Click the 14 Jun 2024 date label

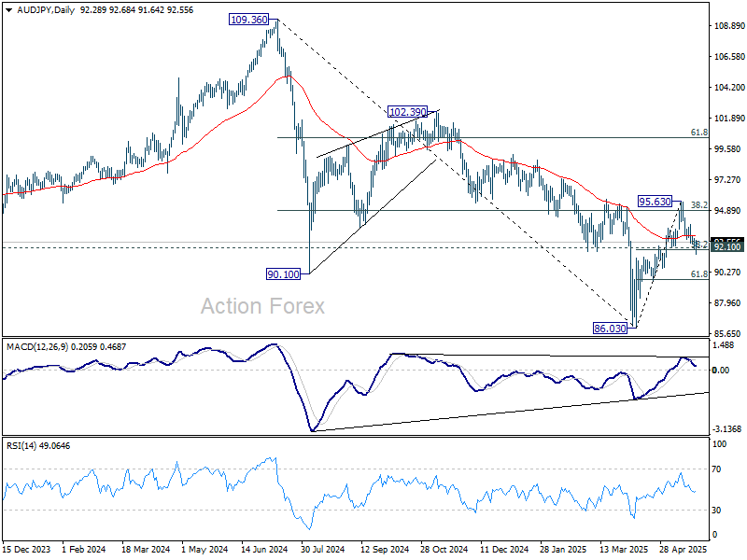pyautogui.click(x=264, y=549)
